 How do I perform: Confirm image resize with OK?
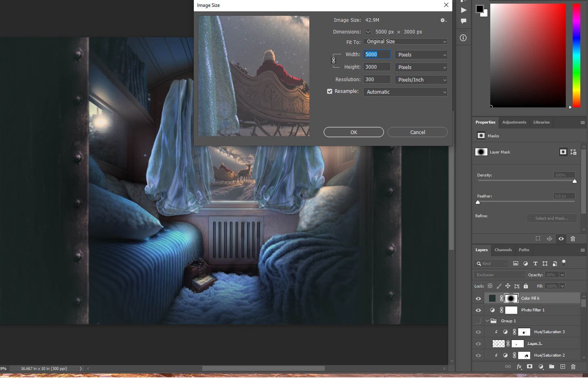point(353,132)
